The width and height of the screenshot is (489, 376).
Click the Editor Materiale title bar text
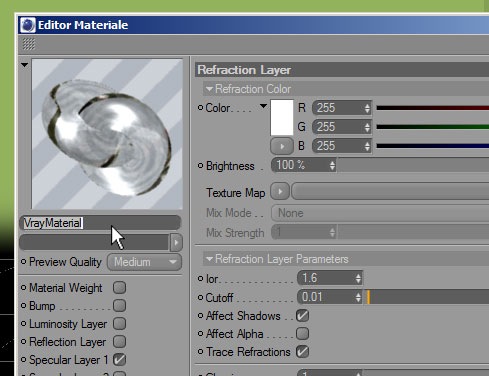click(83, 25)
